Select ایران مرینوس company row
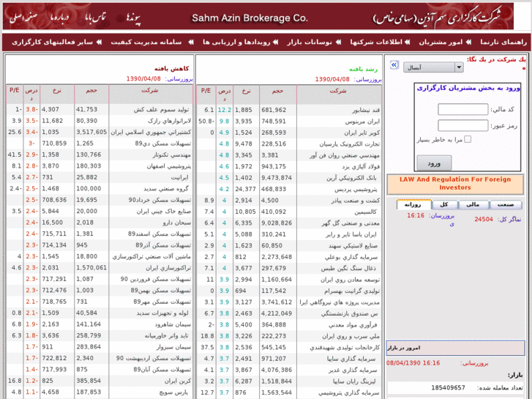532x399 pixels. point(289,122)
